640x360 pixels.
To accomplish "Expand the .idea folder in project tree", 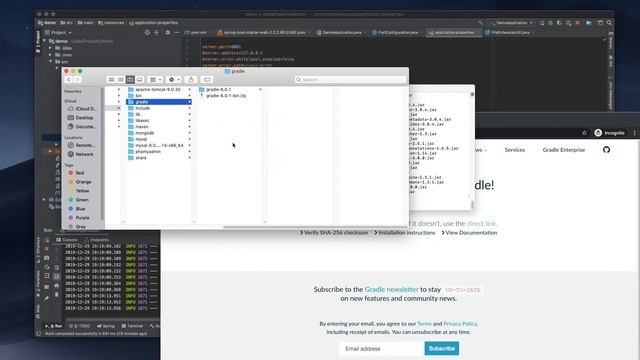I will point(50,48).
